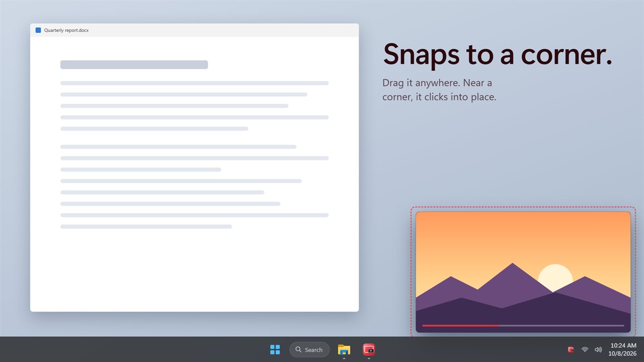This screenshot has width=644, height=362.
Task: Open Wi-Fi network settings in system tray
Action: click(585, 349)
